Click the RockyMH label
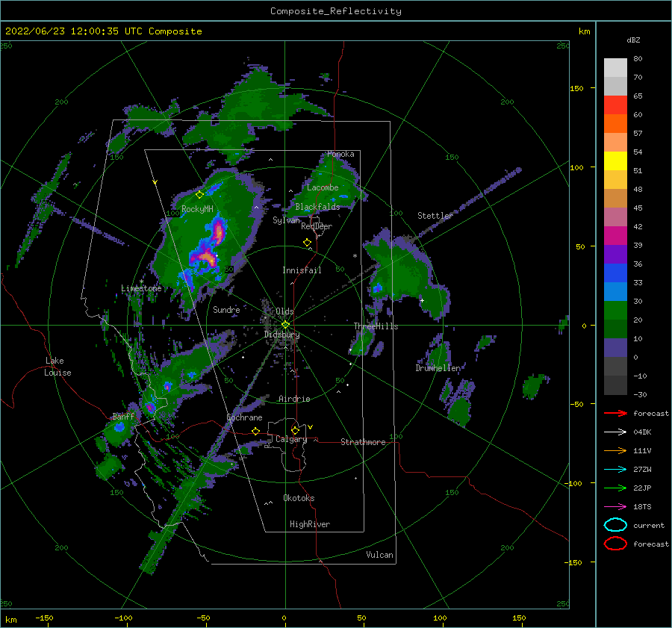 (197, 209)
